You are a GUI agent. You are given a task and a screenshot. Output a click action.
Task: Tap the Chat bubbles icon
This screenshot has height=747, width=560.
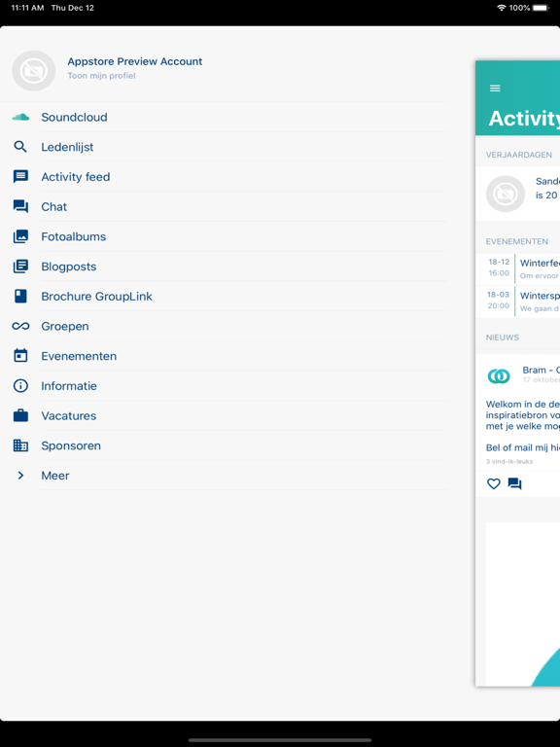[x=20, y=206]
